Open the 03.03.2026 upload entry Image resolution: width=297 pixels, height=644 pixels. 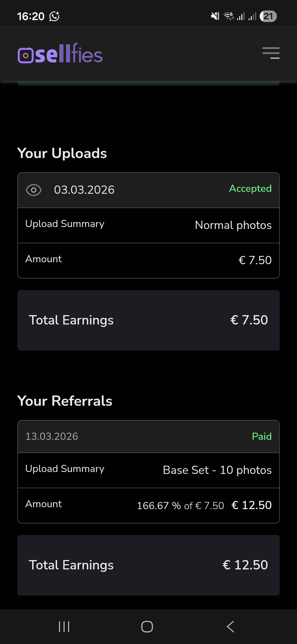pos(84,190)
